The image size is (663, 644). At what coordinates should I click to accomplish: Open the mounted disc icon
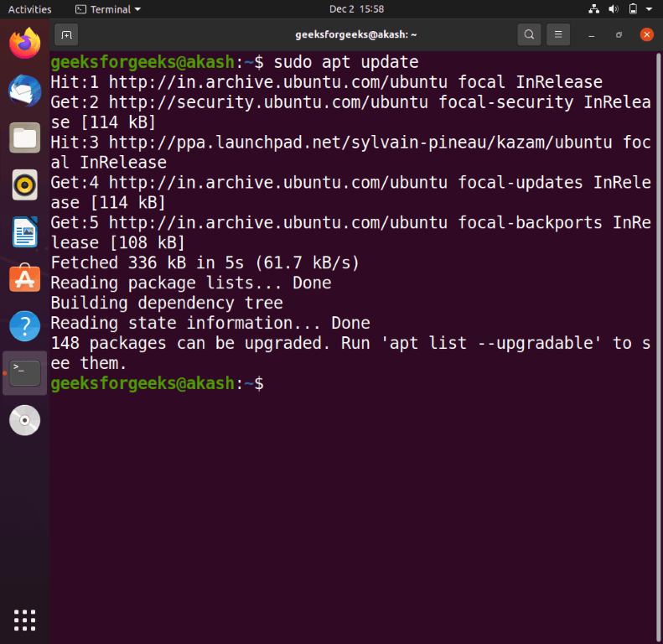tap(25, 420)
